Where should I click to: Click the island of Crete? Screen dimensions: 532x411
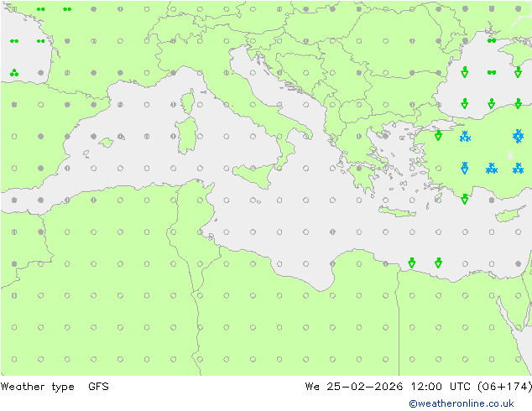pos(397,212)
